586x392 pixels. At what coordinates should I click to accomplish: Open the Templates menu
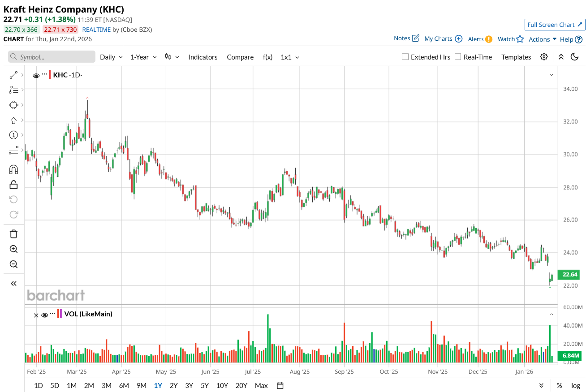[516, 57]
